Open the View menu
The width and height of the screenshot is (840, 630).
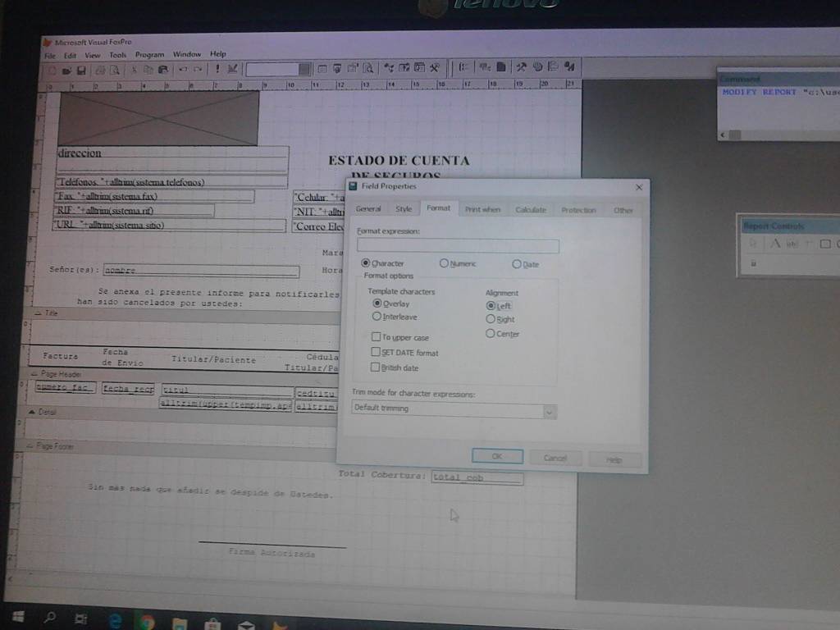tap(92, 55)
